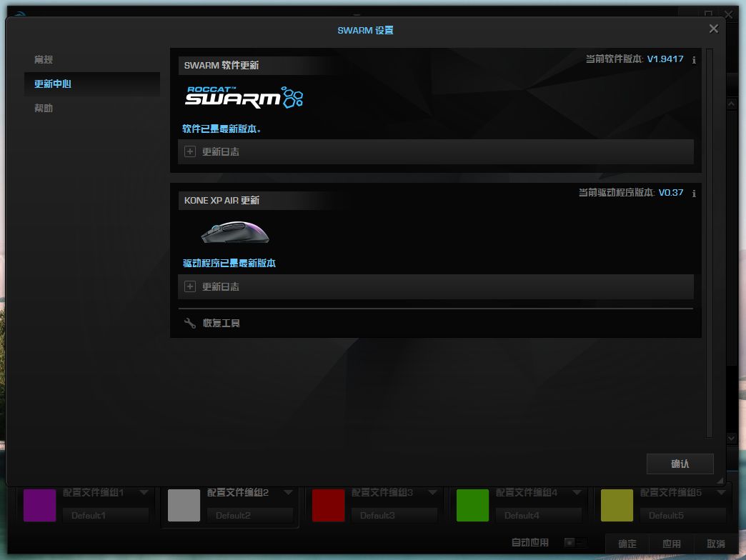The width and height of the screenshot is (746, 560).
Task: Select the purple profile color swatch
Action: point(40,506)
